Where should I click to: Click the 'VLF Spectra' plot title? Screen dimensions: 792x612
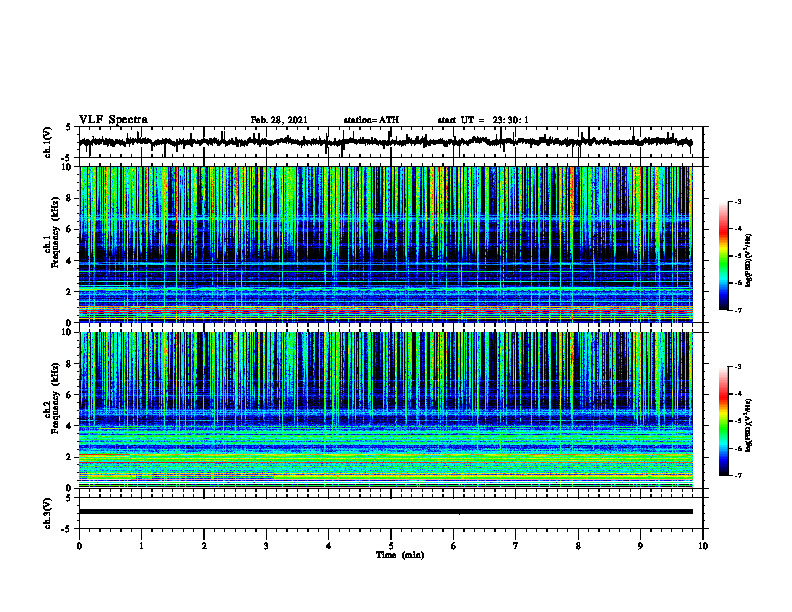click(113, 120)
